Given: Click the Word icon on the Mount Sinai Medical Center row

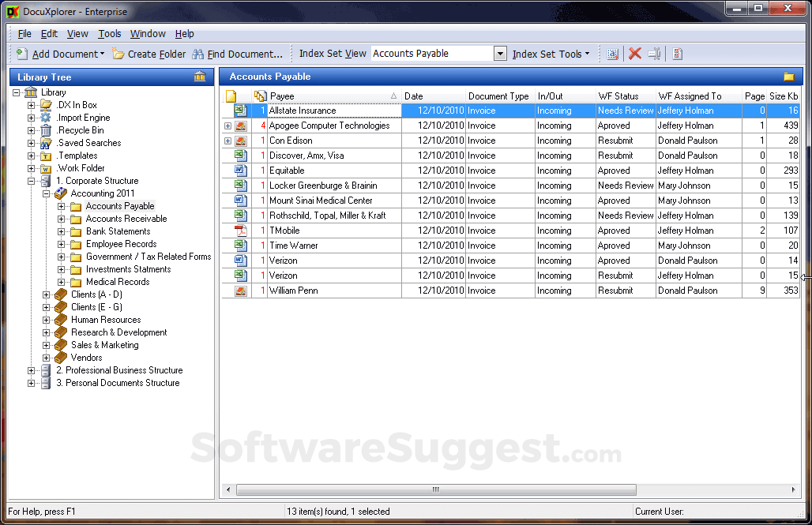Looking at the screenshot, I should tap(242, 200).
